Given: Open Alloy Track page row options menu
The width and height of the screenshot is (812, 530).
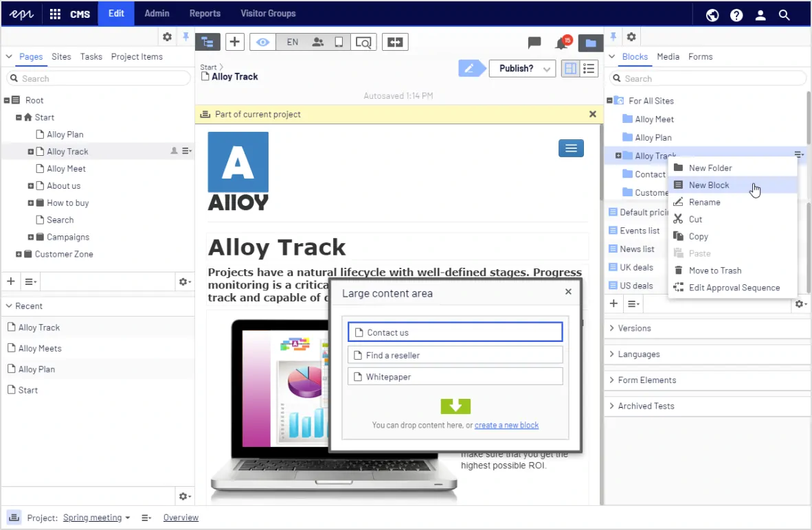Looking at the screenshot, I should click(187, 151).
